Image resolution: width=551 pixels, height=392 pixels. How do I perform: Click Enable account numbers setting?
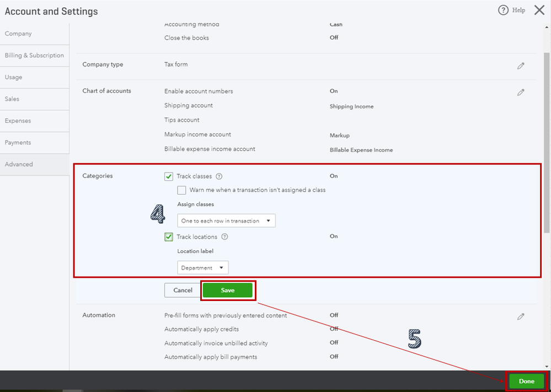(199, 92)
